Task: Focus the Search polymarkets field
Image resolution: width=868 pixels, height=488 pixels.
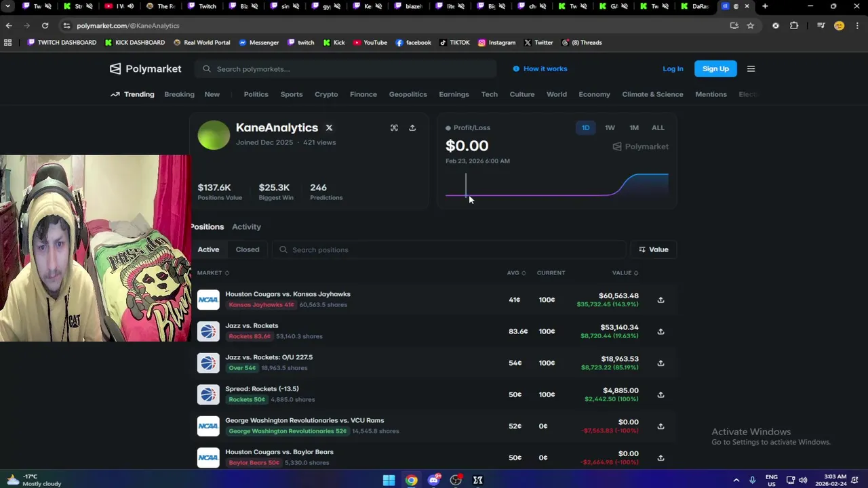Action: point(346,68)
